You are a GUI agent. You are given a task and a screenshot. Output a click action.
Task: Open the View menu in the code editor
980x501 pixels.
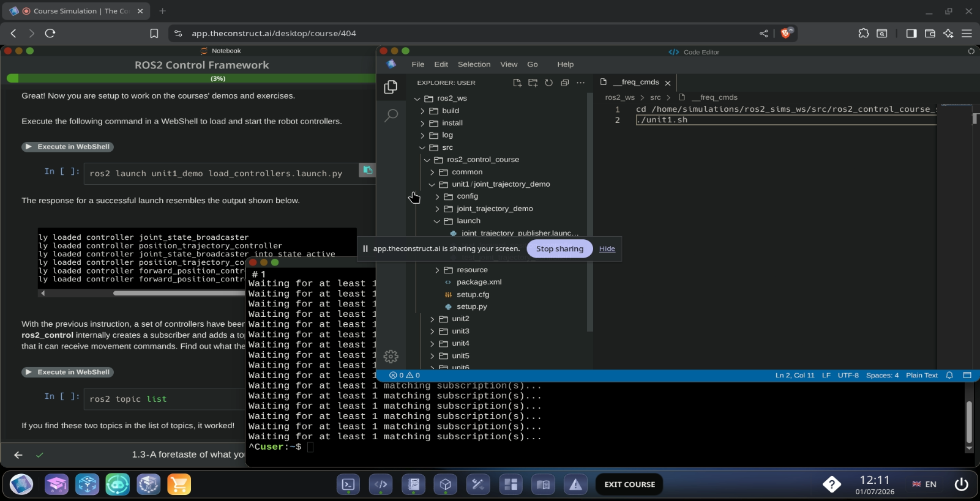point(508,64)
